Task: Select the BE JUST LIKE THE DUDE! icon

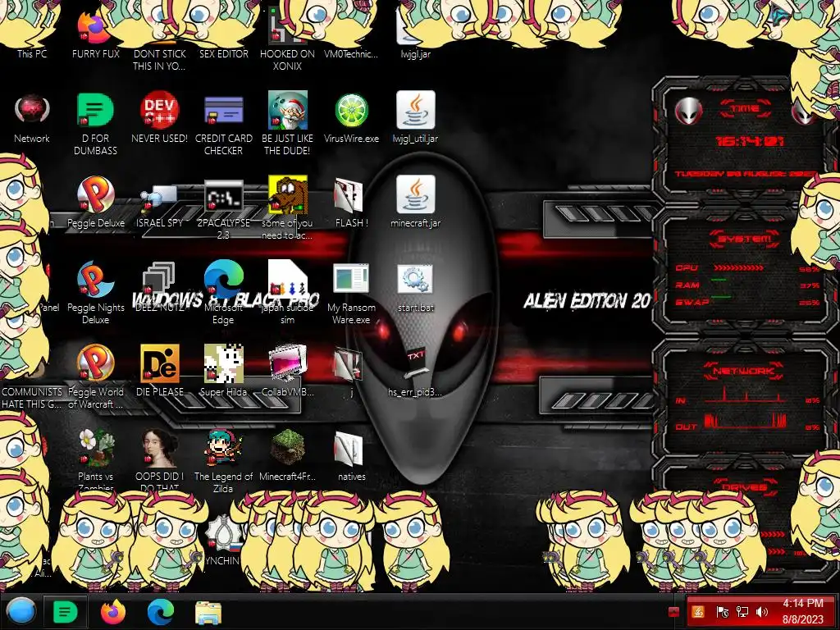Action: 287,124
